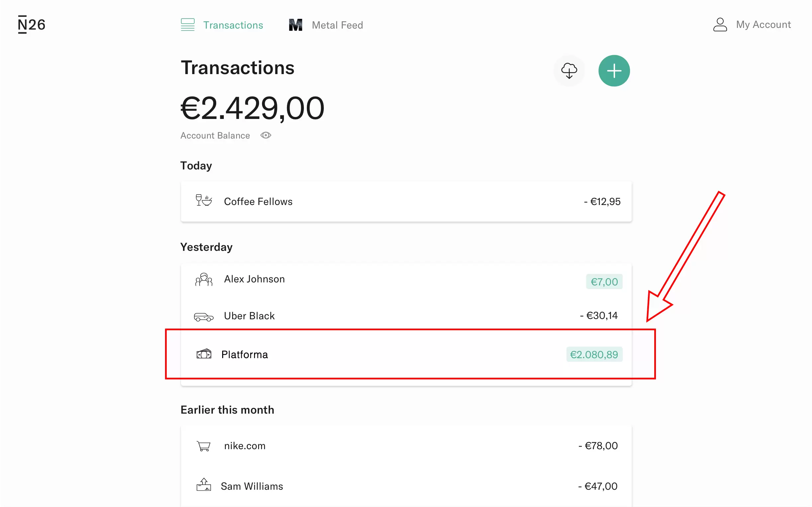Open the Sam Williams transaction

click(406, 486)
